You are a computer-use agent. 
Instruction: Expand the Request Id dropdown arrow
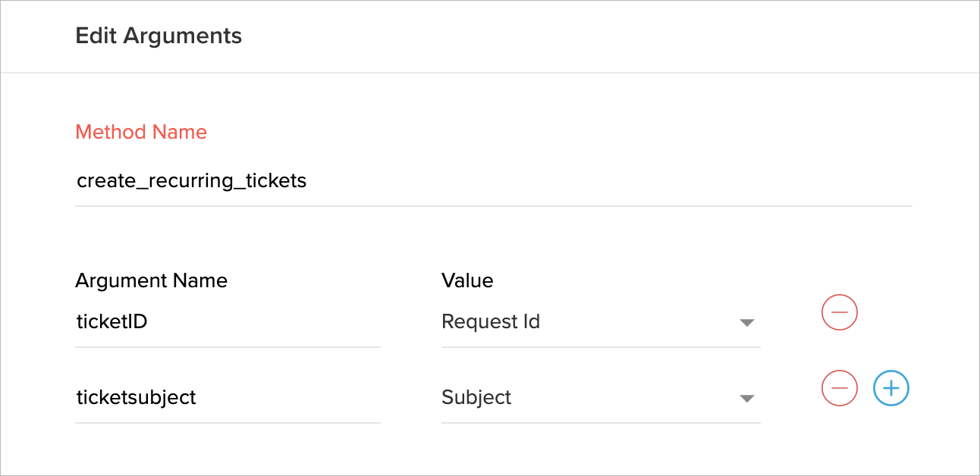[746, 323]
